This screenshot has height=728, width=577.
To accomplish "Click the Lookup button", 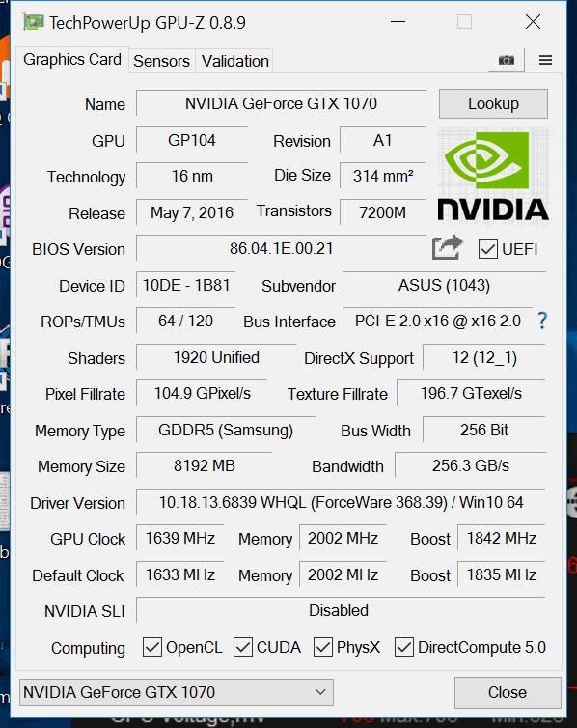I will tap(493, 103).
